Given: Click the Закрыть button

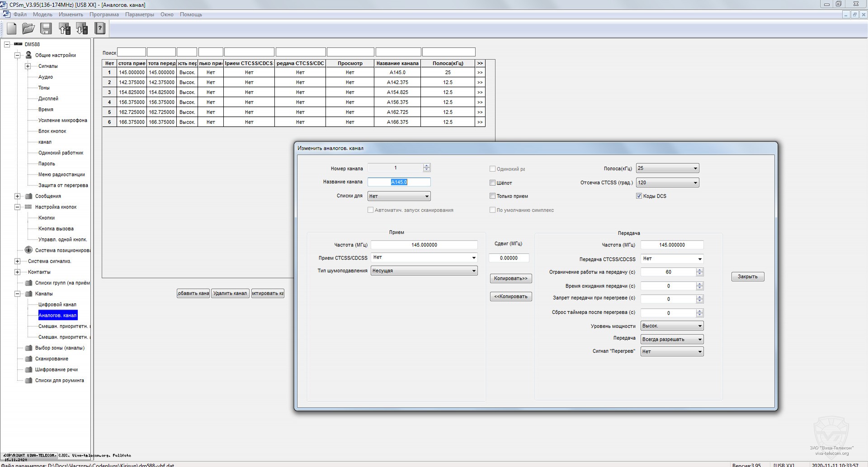Looking at the screenshot, I should pos(747,277).
